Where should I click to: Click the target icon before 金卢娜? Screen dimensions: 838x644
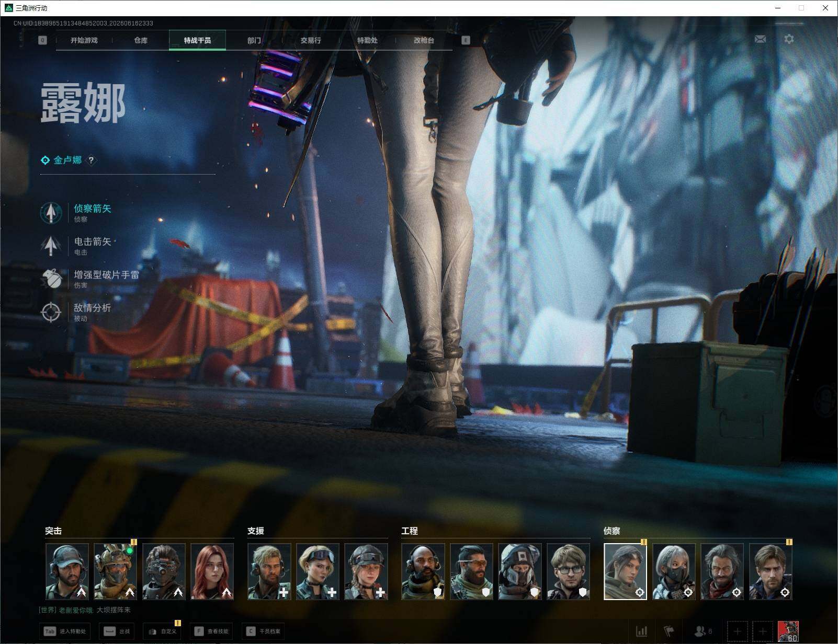[46, 160]
